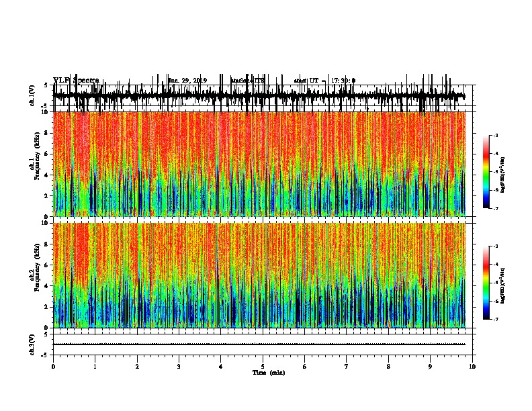Click the '-7' tick on ch.2 color bar
This screenshot has width=532, height=411.
[x=496, y=320]
